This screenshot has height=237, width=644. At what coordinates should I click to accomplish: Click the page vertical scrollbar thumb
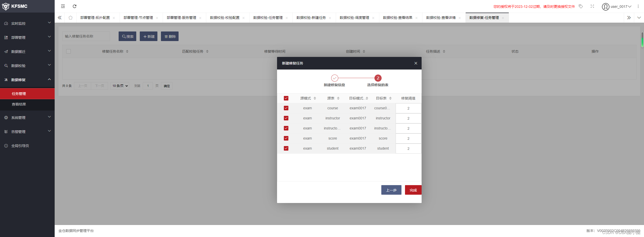pyautogui.click(x=642, y=40)
